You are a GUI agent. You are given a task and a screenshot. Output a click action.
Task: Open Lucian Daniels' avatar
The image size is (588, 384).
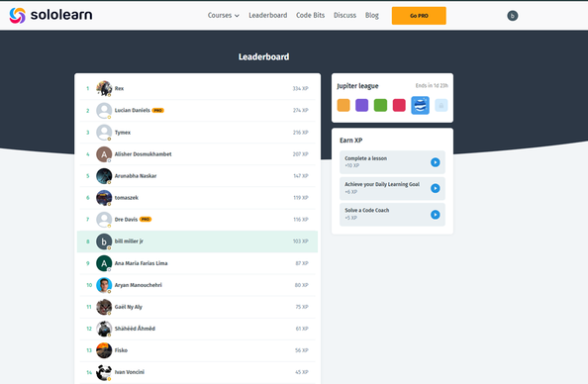pyautogui.click(x=104, y=110)
